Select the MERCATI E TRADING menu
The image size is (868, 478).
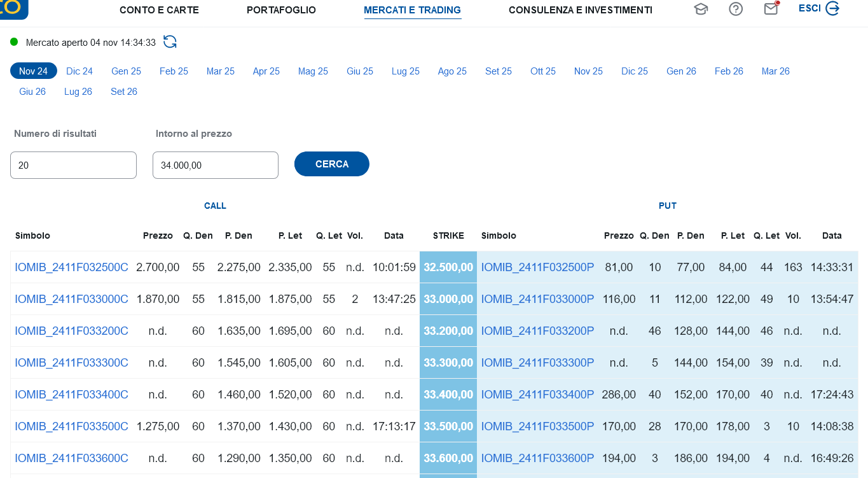tap(412, 10)
